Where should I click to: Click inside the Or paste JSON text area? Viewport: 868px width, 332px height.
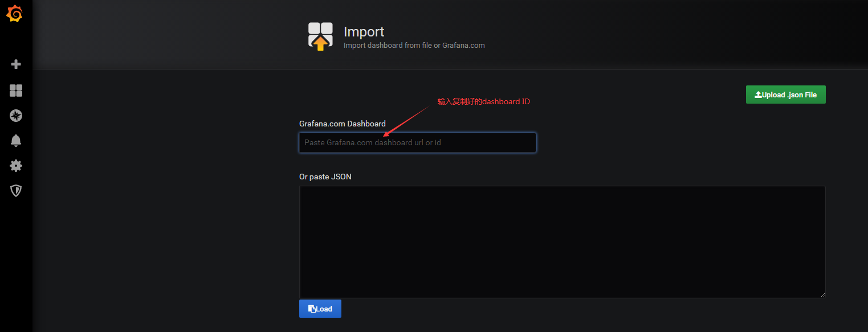click(562, 241)
